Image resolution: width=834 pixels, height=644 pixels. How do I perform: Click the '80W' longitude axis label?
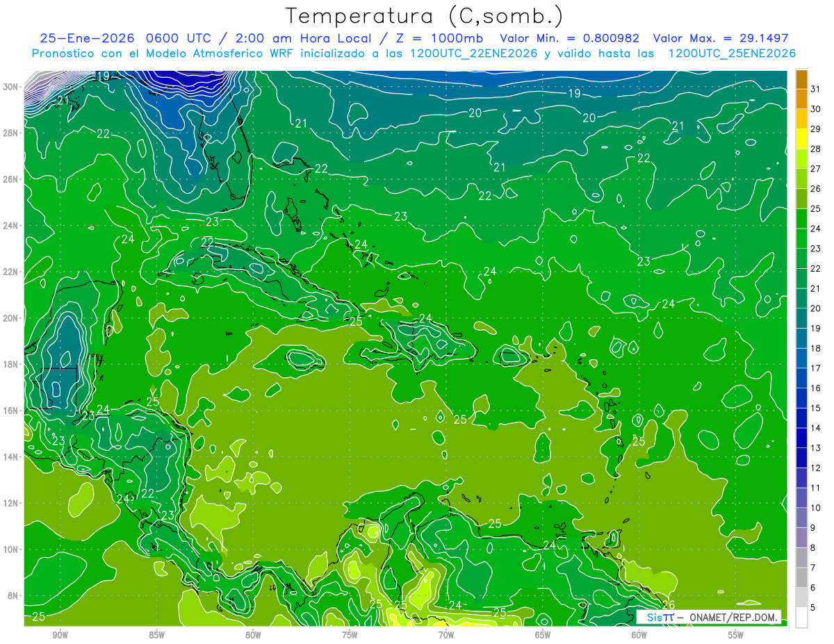click(x=253, y=635)
